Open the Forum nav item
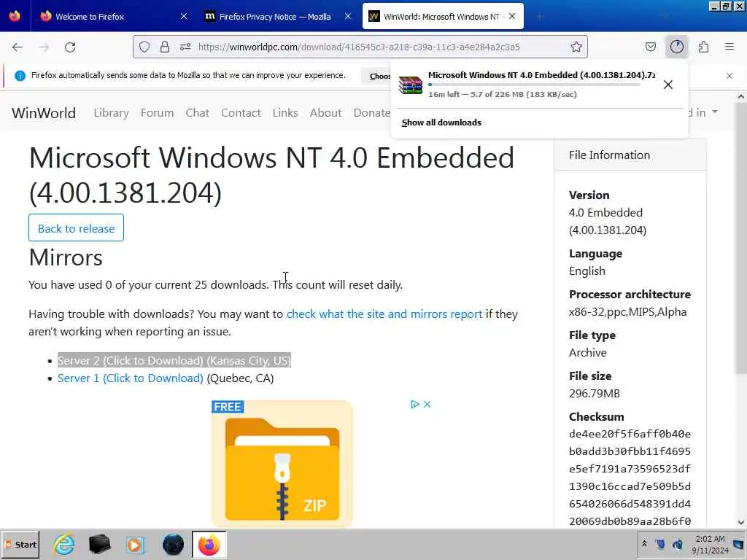Image resolution: width=747 pixels, height=560 pixels. click(158, 113)
